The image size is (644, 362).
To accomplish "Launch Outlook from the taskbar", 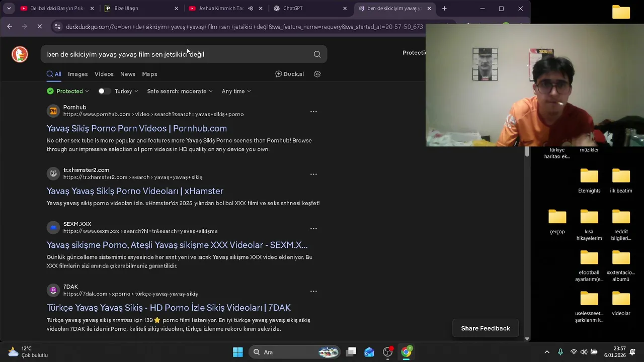I will coord(369,352).
